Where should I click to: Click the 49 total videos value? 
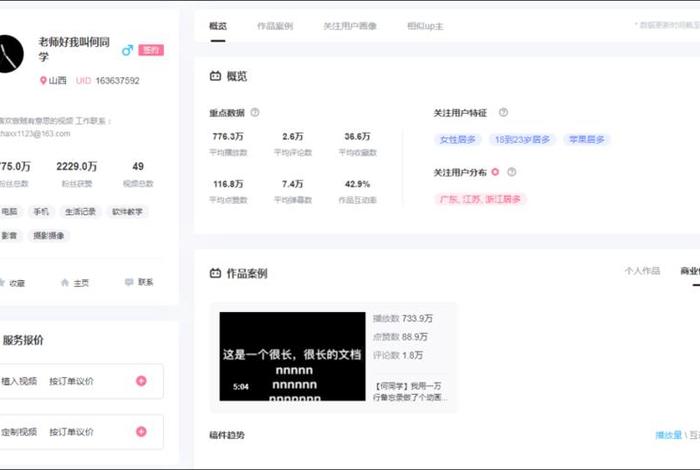tap(138, 166)
